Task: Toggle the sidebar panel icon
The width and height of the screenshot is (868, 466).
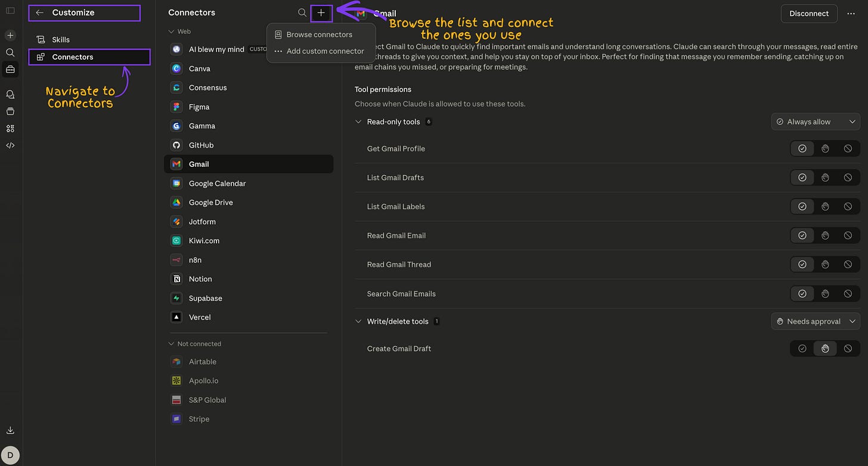Action: click(10, 11)
